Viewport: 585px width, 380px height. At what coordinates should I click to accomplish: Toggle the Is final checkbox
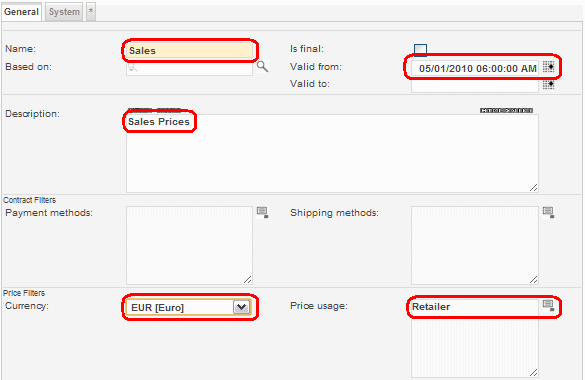click(x=420, y=50)
